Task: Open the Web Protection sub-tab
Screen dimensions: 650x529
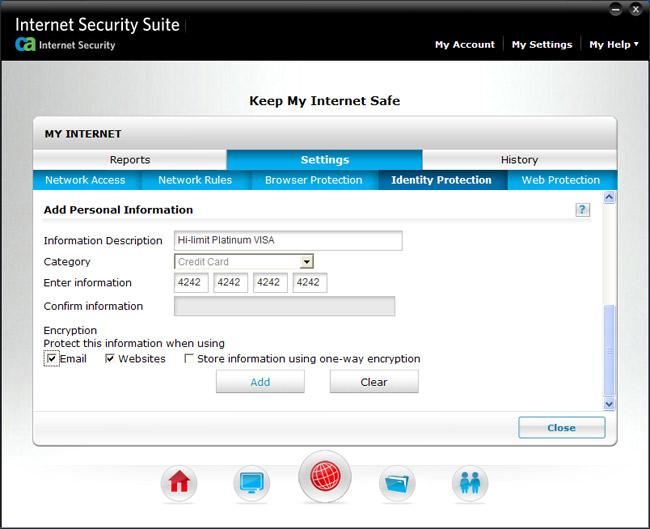Action: click(x=560, y=180)
